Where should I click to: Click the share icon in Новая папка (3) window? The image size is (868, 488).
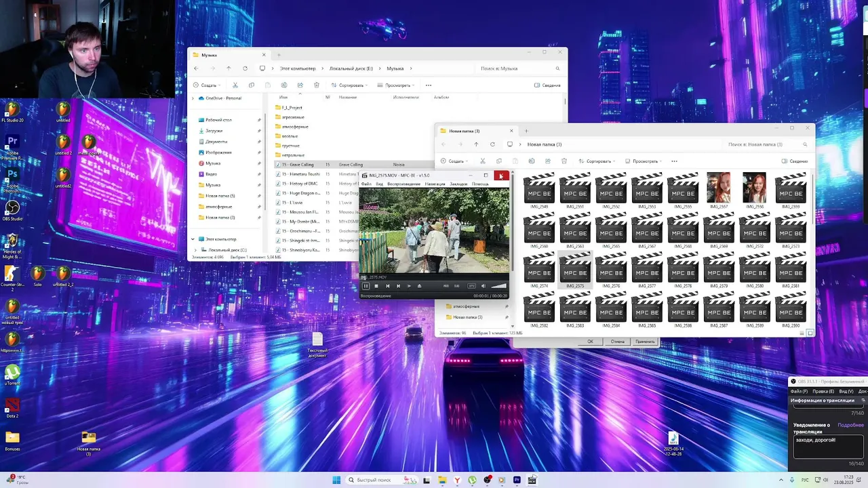click(x=548, y=161)
